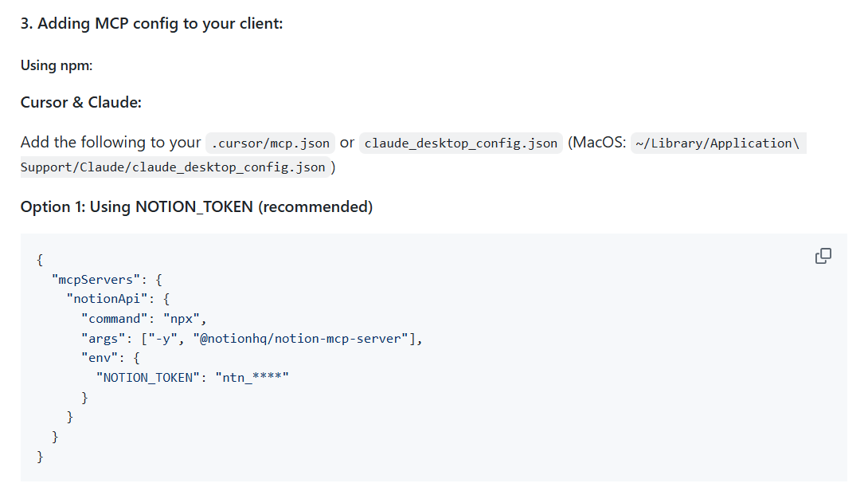Click the "command": "npx" code line

tap(144, 319)
